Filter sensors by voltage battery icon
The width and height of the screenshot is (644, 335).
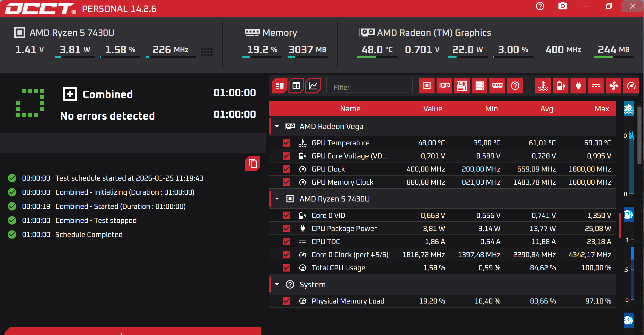(561, 86)
